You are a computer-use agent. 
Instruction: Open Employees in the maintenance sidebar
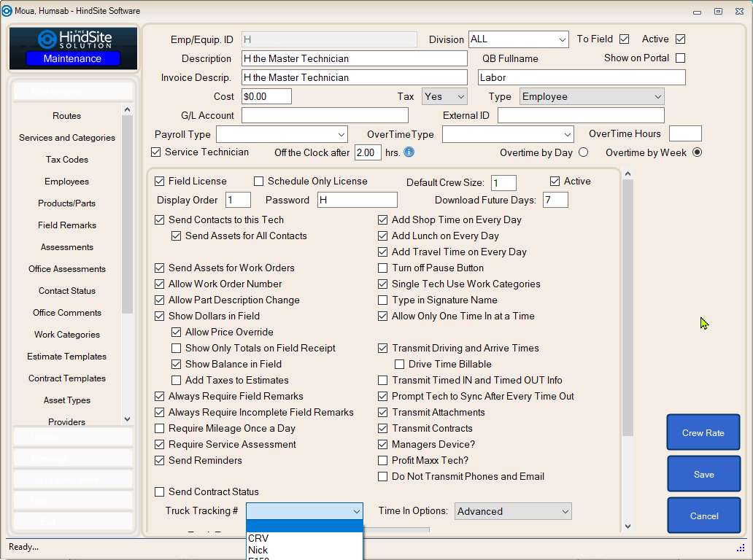point(66,182)
